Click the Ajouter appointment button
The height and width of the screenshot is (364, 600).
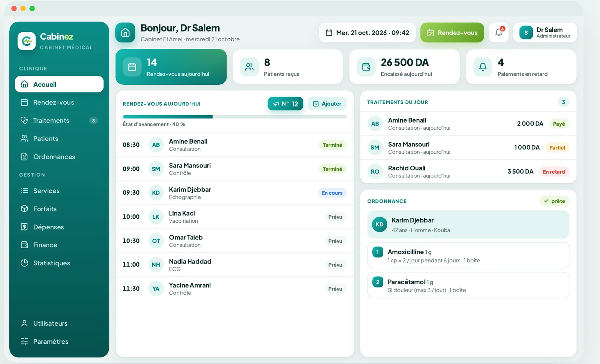(327, 104)
